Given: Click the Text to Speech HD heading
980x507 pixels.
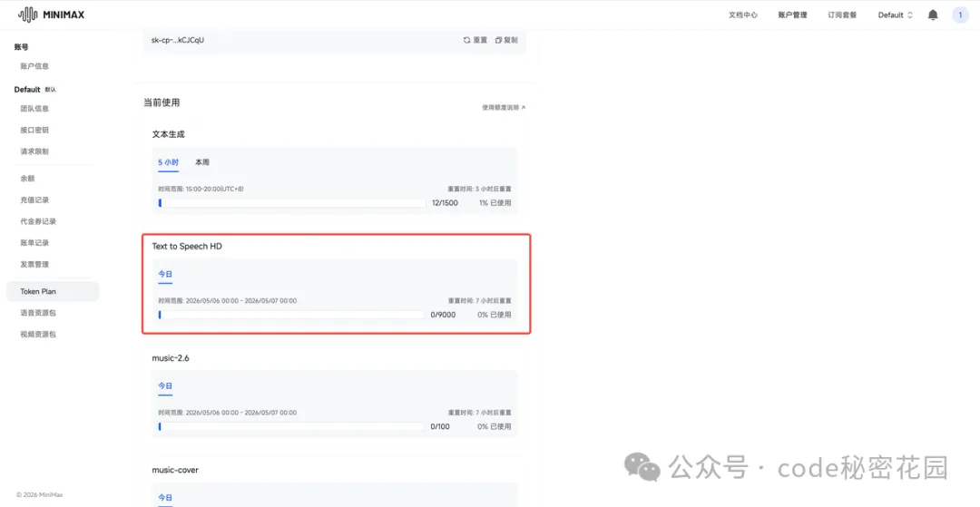Looking at the screenshot, I should (x=187, y=247).
